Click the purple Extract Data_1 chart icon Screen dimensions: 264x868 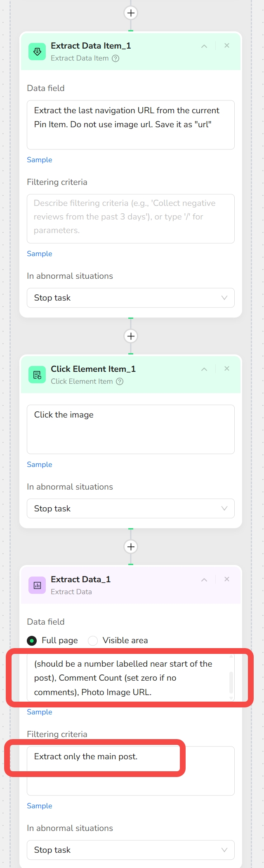37,585
